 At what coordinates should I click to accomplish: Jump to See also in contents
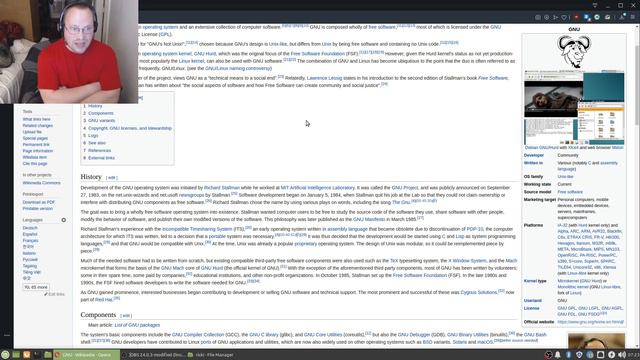coord(97,143)
